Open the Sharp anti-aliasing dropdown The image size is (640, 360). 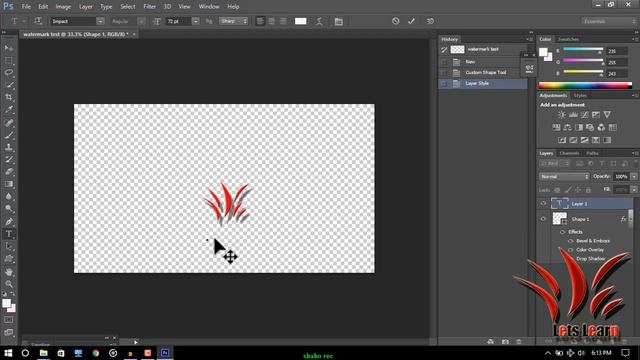pos(234,21)
